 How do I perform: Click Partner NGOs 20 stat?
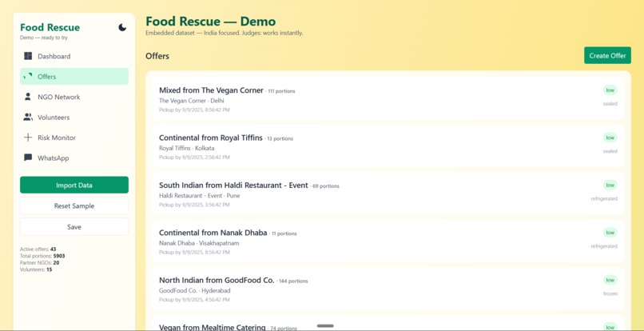(39, 263)
